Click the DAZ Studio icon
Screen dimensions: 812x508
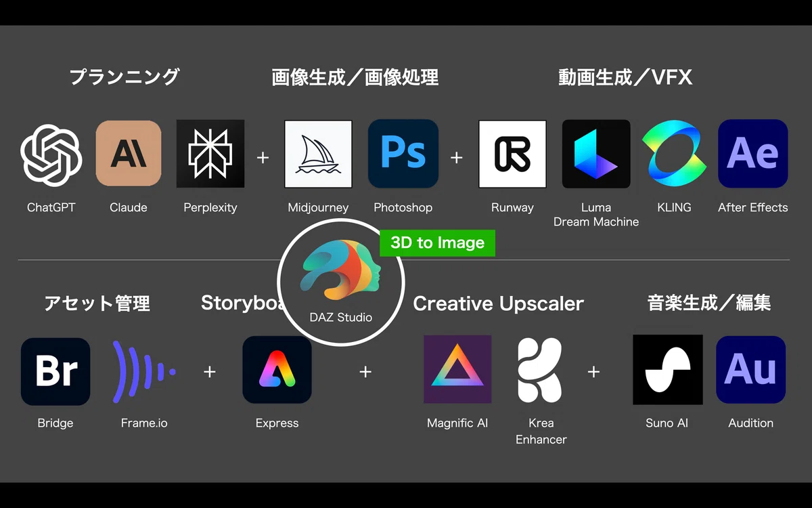(x=341, y=268)
